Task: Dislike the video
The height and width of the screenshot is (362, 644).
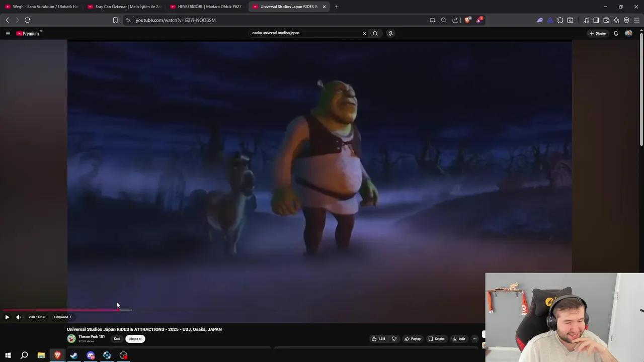Action: click(x=394, y=339)
